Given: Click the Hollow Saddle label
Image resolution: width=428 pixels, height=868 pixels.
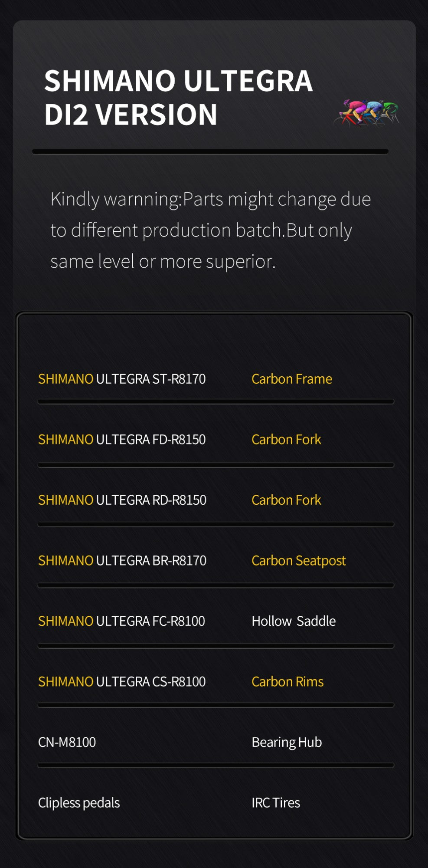Looking at the screenshot, I should (x=294, y=621).
